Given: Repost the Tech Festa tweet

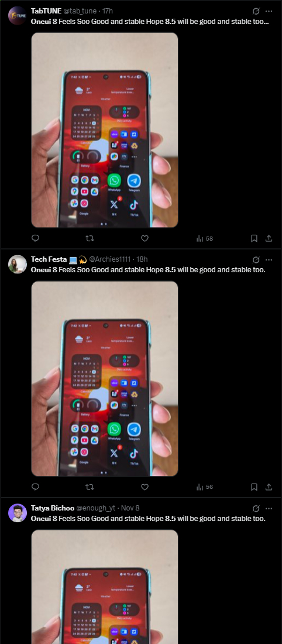Looking at the screenshot, I should coord(90,487).
